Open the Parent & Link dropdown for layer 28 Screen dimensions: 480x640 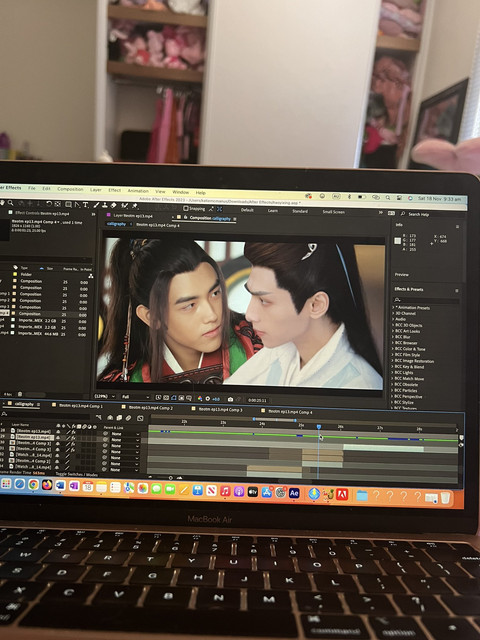click(x=125, y=434)
